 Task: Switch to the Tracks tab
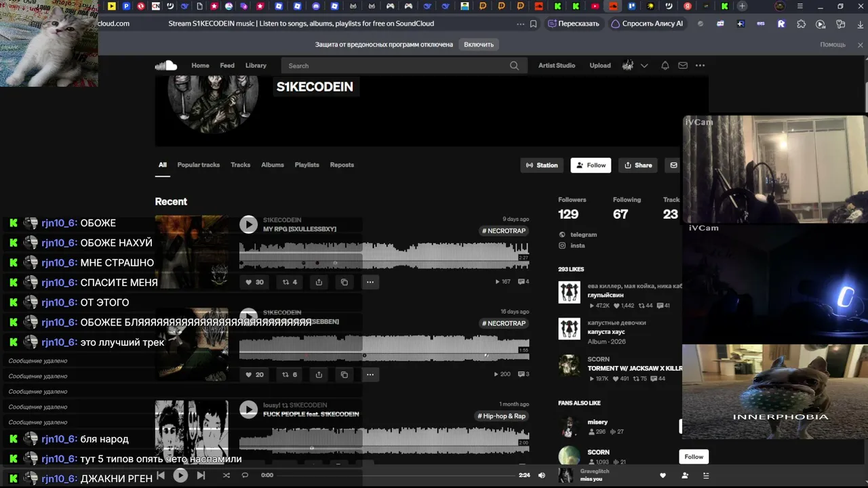(241, 165)
